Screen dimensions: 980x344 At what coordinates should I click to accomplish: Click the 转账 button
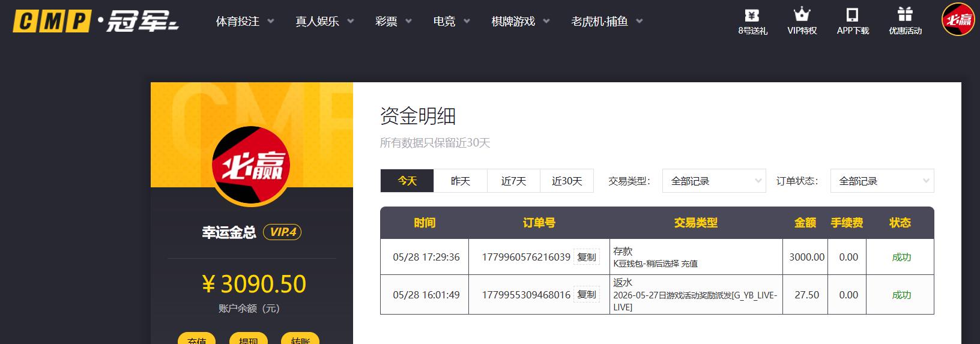[300, 339]
